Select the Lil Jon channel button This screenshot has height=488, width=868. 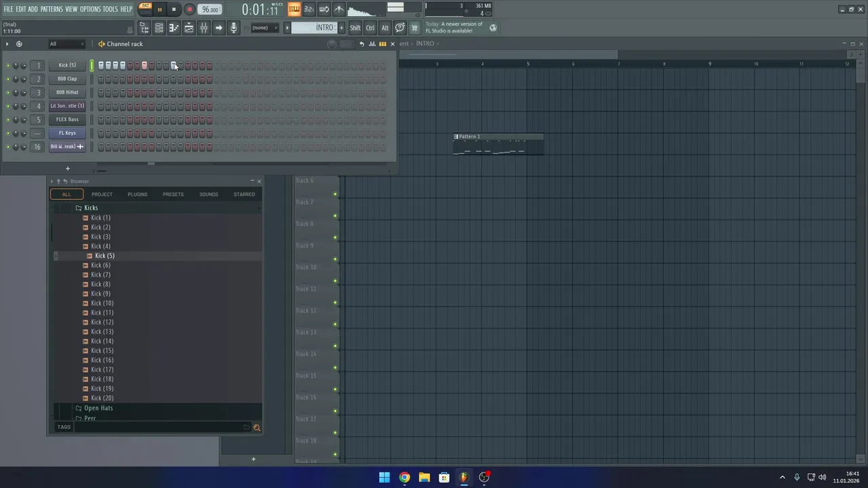tap(67, 106)
